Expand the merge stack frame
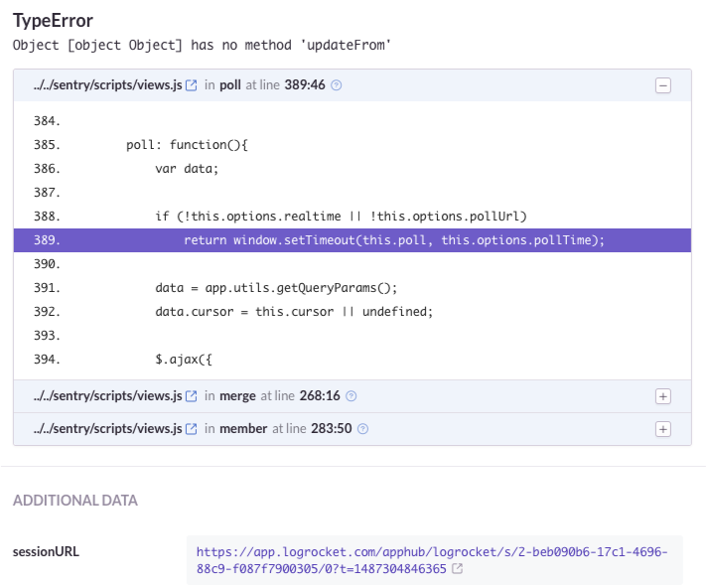706x588 pixels. point(663,396)
